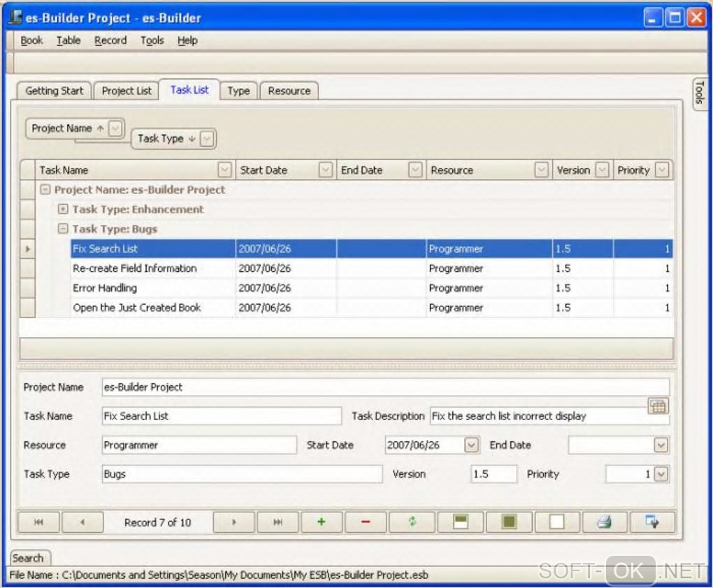
Task: Refresh records with green arrows icon
Action: (x=412, y=522)
